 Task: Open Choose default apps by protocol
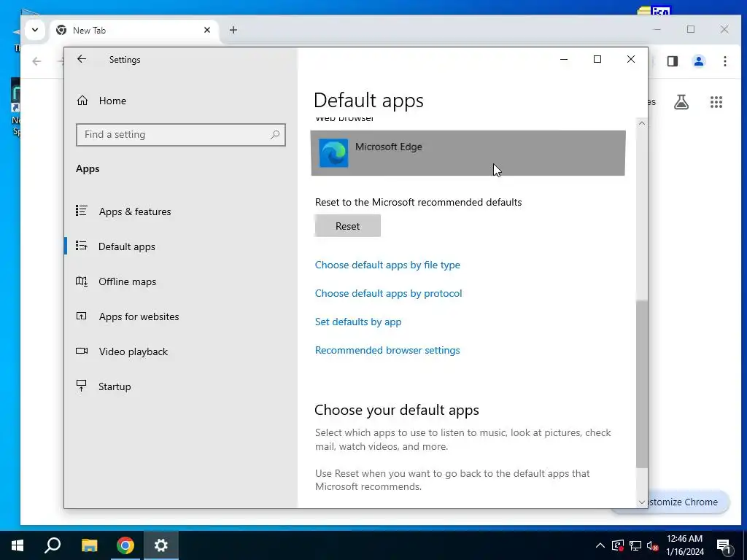(388, 293)
